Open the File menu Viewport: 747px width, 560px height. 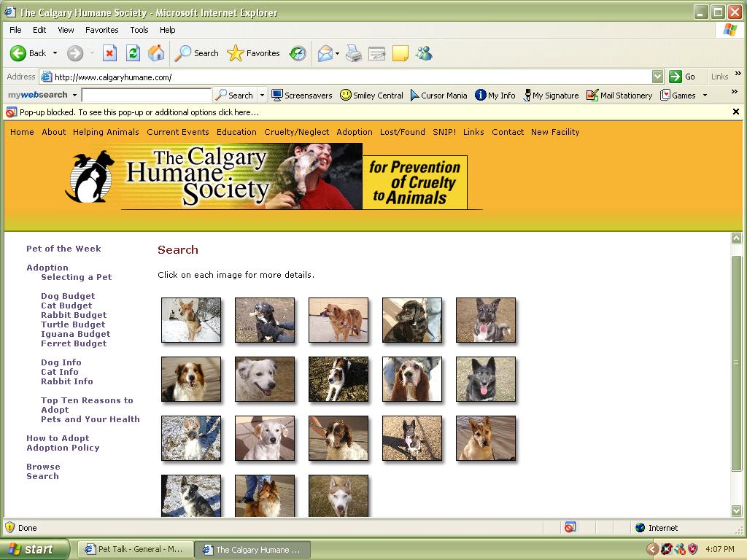16,30
